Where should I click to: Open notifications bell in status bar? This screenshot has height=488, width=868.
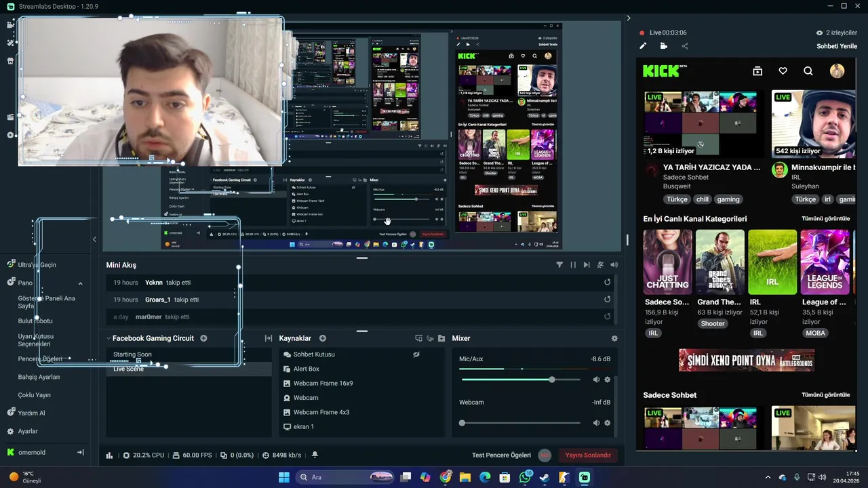coord(314,455)
